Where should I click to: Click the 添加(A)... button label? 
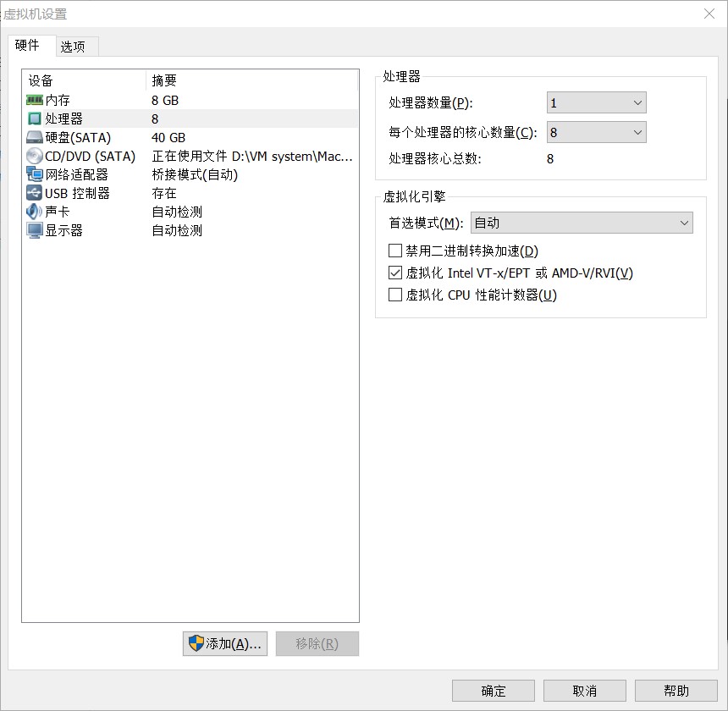[x=234, y=643]
